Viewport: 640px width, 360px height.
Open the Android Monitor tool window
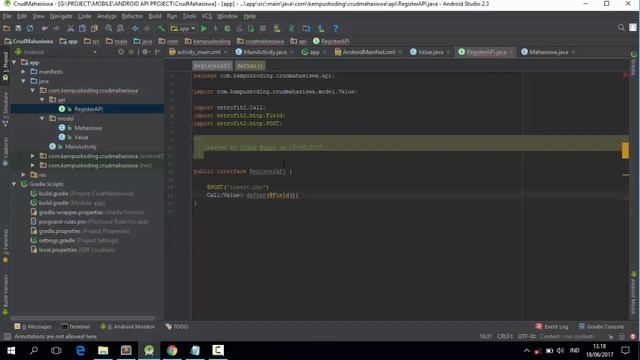pos(128,327)
